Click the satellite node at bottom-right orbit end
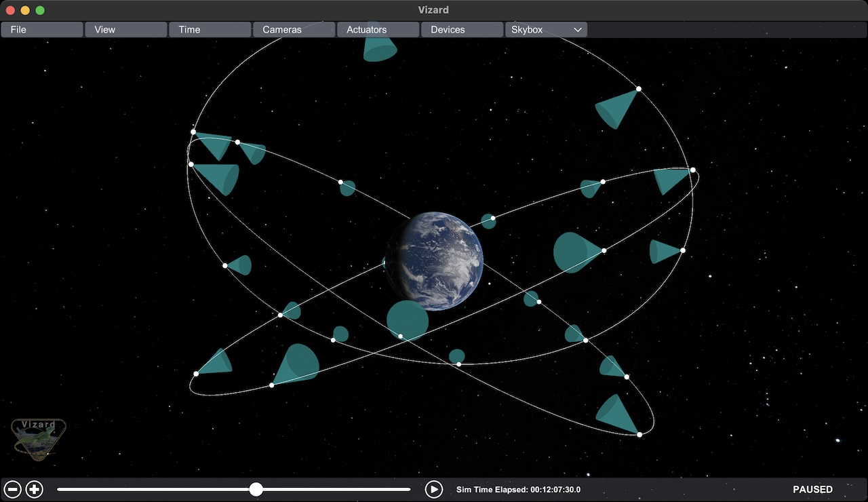This screenshot has height=502, width=868. pyautogui.click(x=639, y=434)
